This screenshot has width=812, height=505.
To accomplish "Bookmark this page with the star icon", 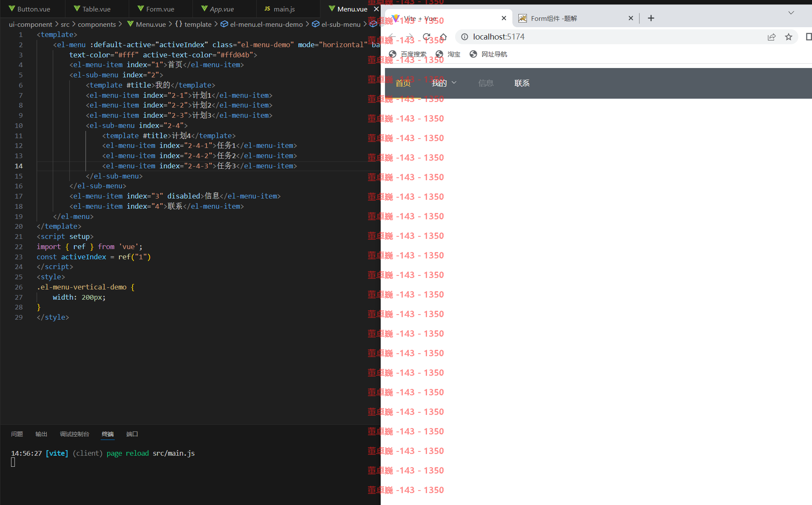I will coord(789,37).
